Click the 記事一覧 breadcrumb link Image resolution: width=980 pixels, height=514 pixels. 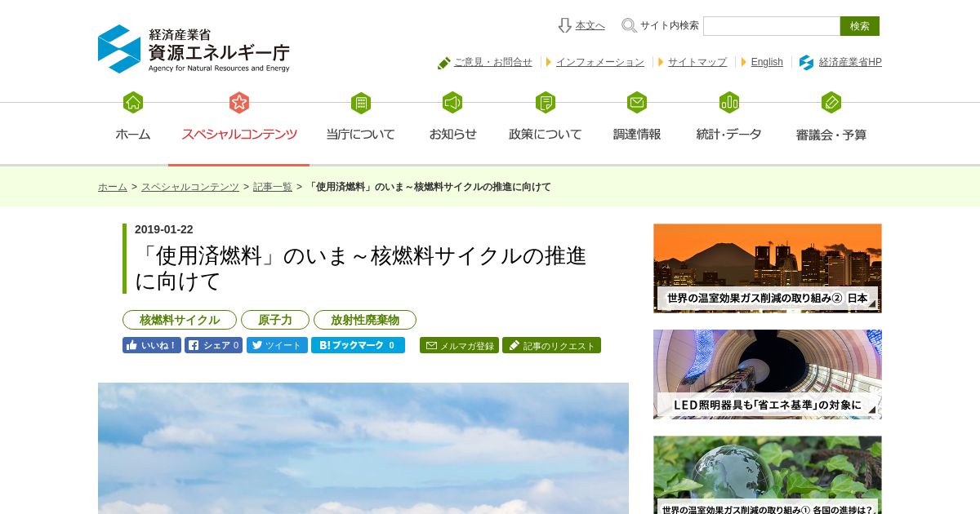273,187
